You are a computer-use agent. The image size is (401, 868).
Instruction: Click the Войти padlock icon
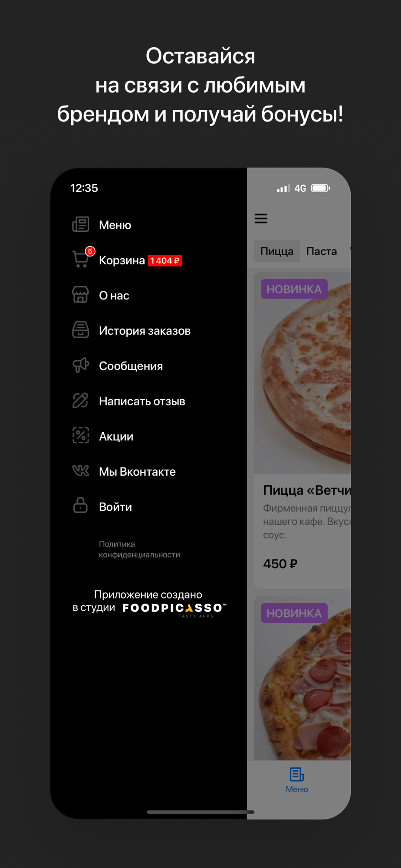coord(81,506)
